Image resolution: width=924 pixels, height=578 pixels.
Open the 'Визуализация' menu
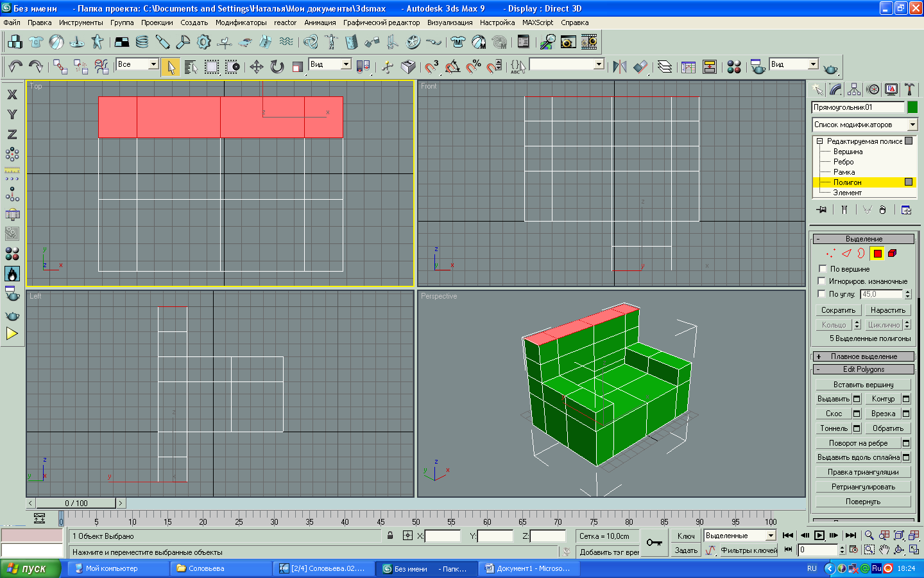(450, 22)
